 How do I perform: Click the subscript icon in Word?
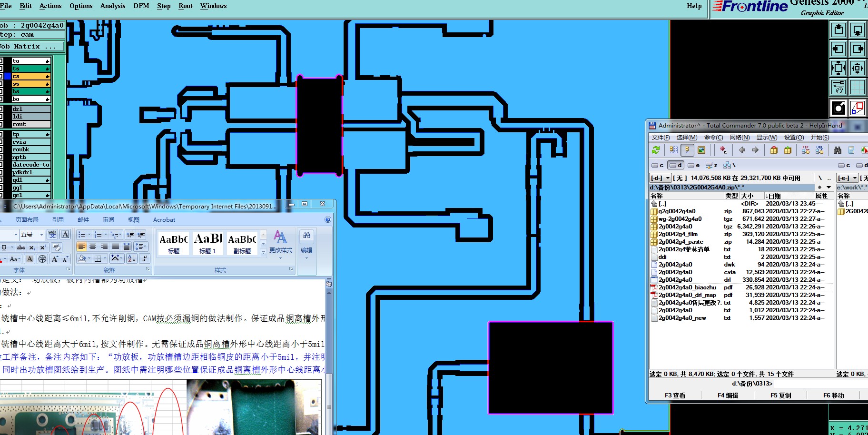[x=32, y=247]
